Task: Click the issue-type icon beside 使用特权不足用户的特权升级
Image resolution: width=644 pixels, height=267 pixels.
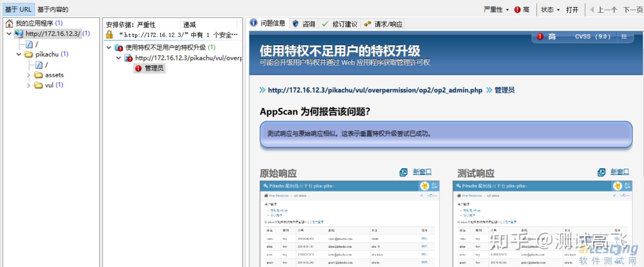Action: (119, 48)
